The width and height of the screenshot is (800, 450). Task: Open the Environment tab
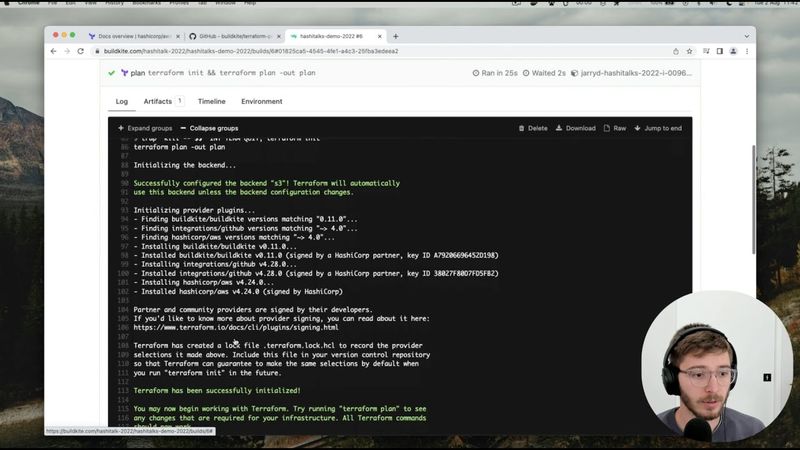[262, 102]
